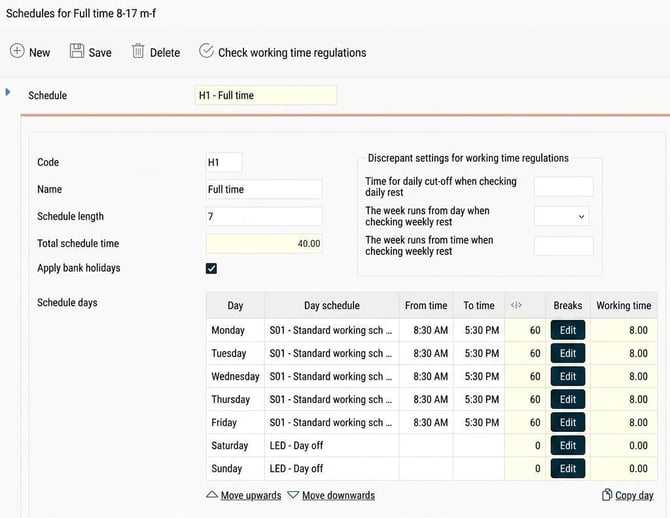
Task: Click the From time column header
Action: (x=426, y=305)
